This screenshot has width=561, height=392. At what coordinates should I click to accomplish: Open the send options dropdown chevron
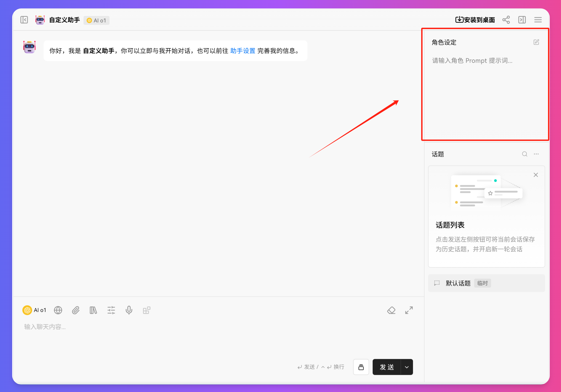coord(406,367)
